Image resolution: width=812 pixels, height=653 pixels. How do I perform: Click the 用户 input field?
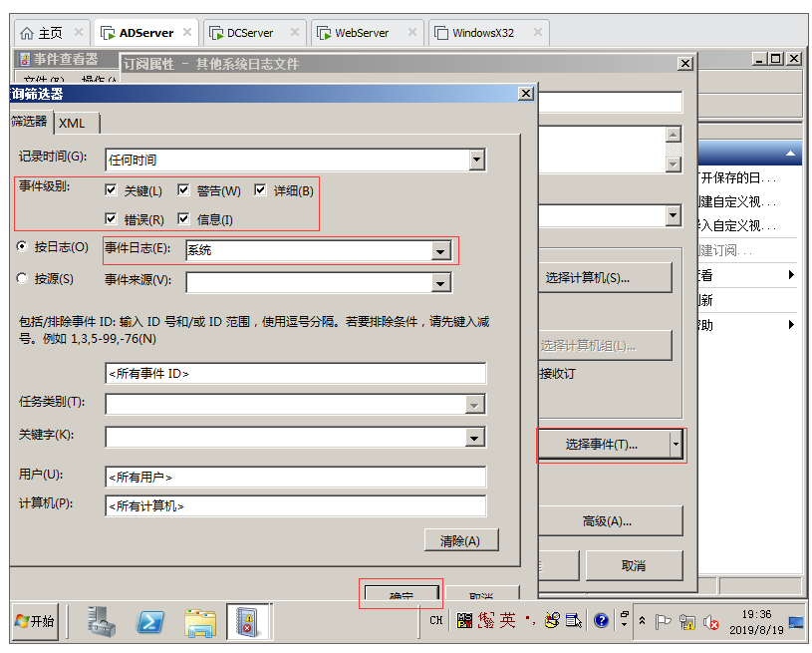point(295,478)
